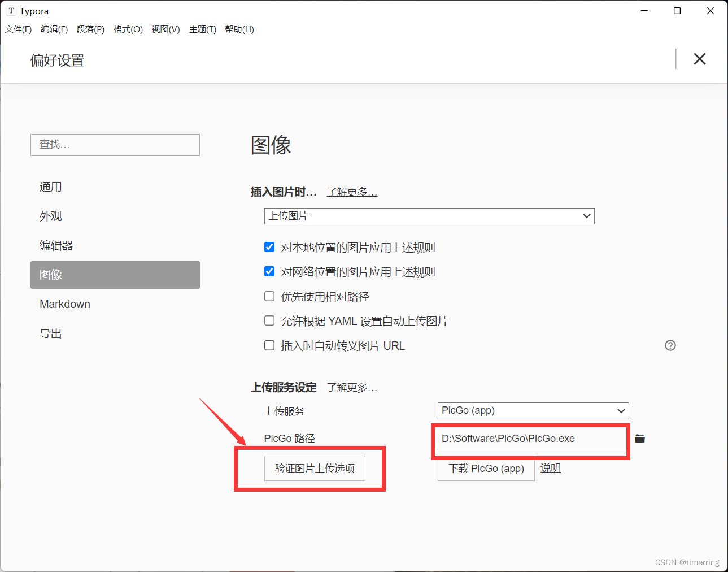The image size is (728, 572).
Task: Click the PicGo path input field
Action: point(532,439)
